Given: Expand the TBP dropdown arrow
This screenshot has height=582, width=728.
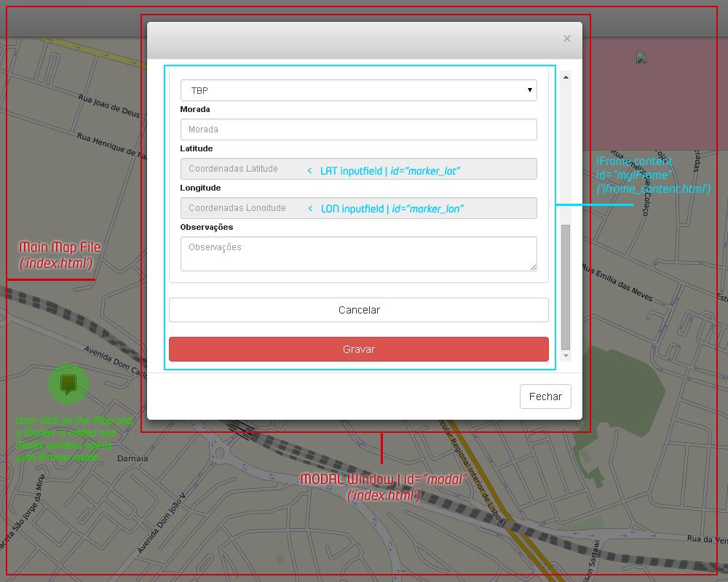Looking at the screenshot, I should (529, 89).
